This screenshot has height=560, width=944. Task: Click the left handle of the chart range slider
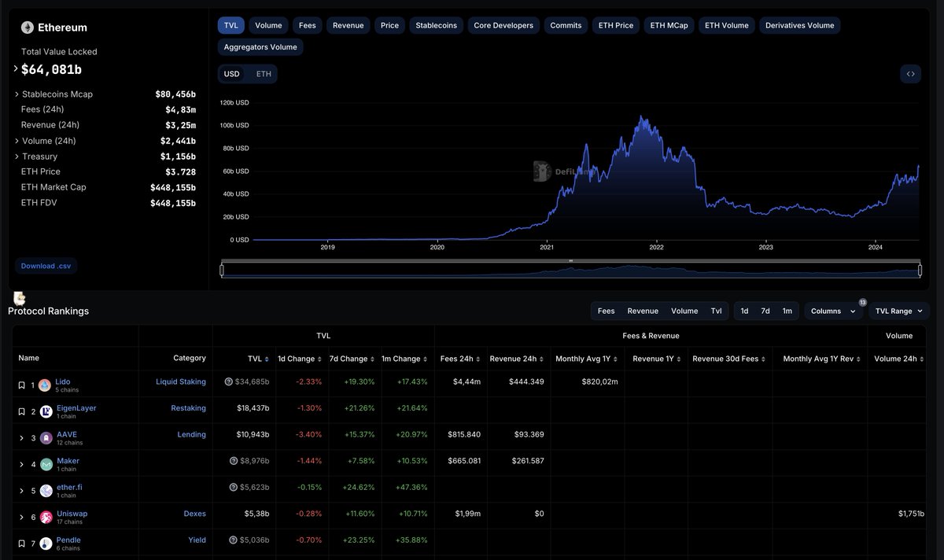pos(222,270)
